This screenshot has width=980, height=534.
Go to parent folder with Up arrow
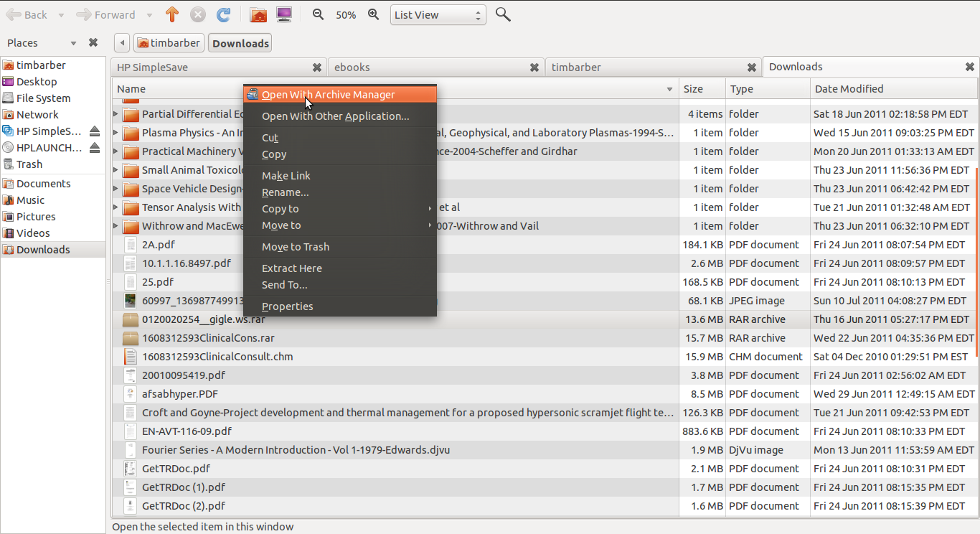tap(172, 14)
